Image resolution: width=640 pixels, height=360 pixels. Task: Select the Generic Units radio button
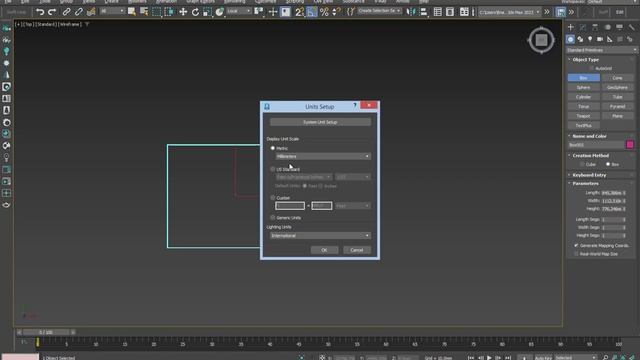[x=273, y=218]
